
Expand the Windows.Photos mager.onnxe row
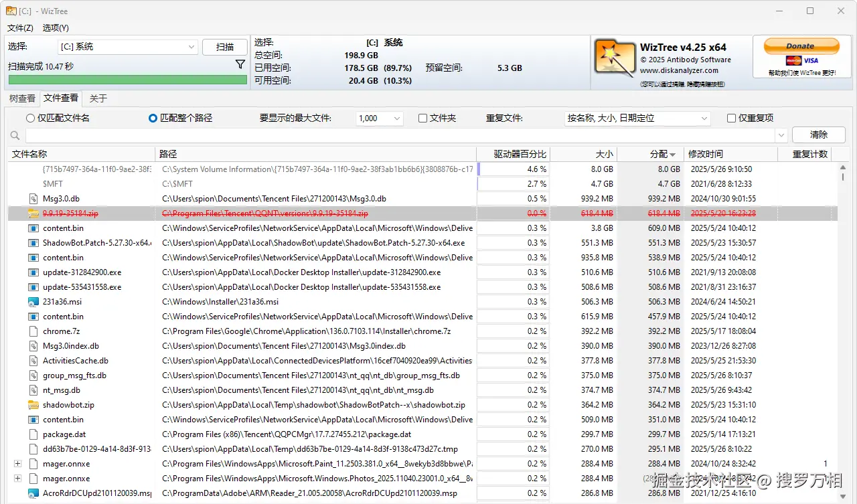pyautogui.click(x=17, y=479)
